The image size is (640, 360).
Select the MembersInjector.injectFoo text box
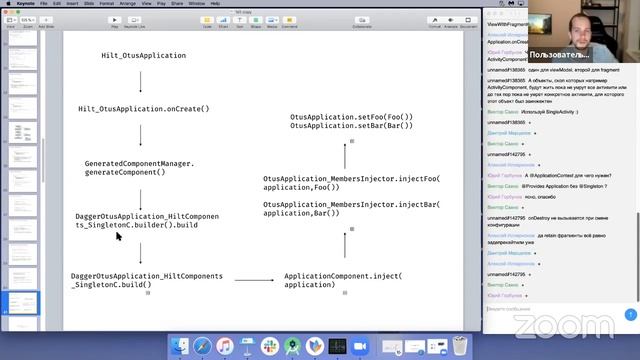point(351,183)
